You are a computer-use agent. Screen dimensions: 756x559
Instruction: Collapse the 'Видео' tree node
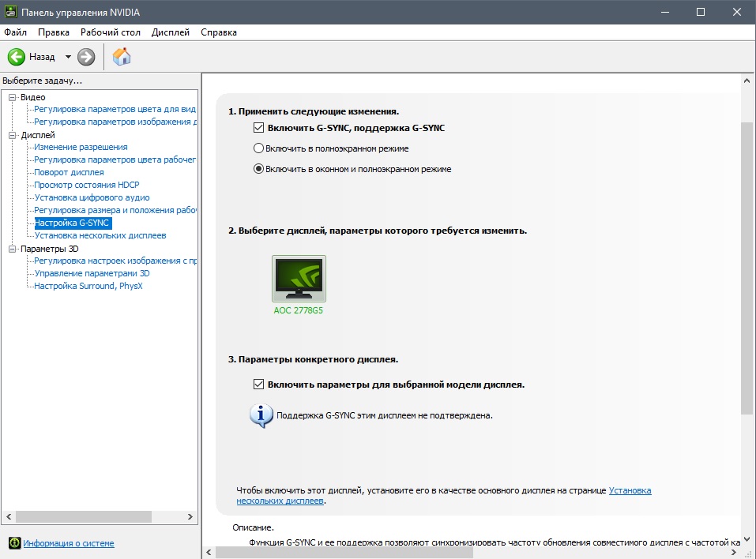pyautogui.click(x=12, y=97)
